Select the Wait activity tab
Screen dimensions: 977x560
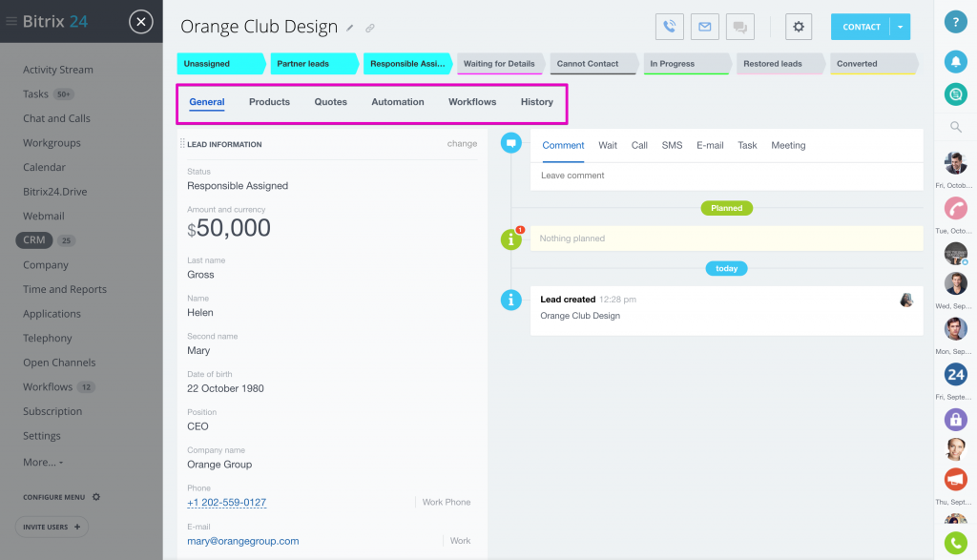pyautogui.click(x=608, y=146)
